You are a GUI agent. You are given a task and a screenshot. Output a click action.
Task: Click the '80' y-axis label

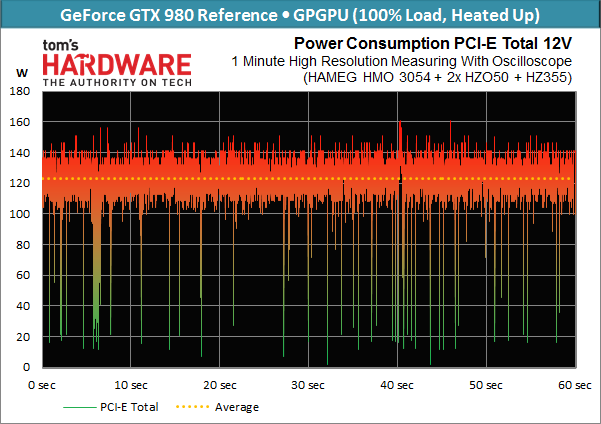click(x=23, y=245)
